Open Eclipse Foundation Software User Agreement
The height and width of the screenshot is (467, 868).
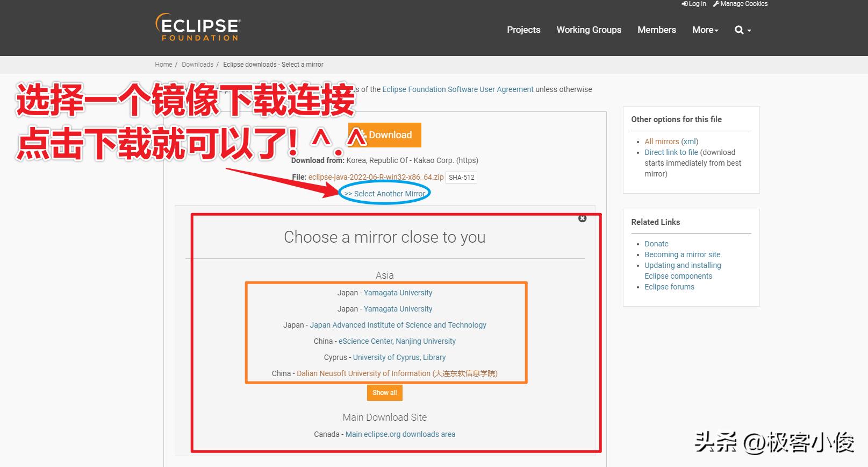(x=458, y=89)
